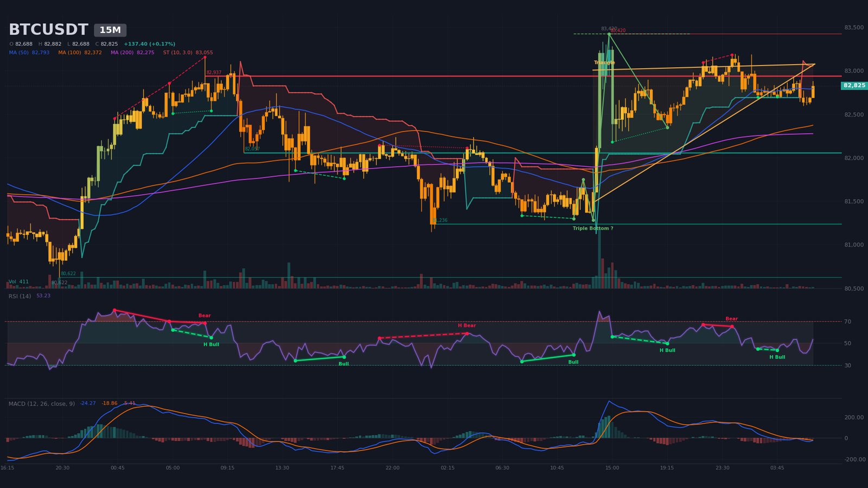Open the MACD (12, 26, close, 9) label
Viewport: 868px width, 488px height.
[x=41, y=403]
